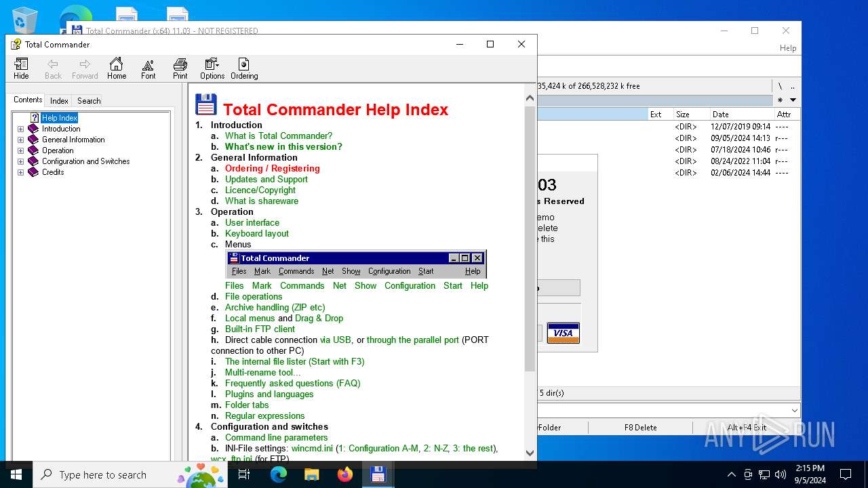
Task: Expand Configuration and Switches tree node
Action: tap(20, 161)
